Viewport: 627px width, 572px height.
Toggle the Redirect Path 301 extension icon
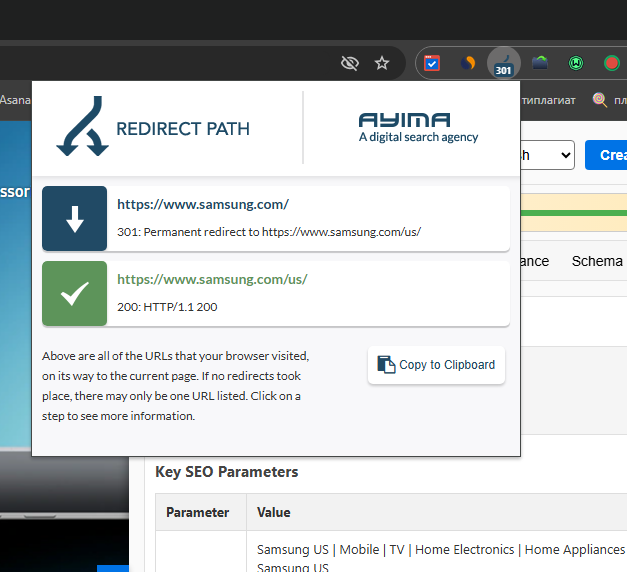click(x=503, y=63)
